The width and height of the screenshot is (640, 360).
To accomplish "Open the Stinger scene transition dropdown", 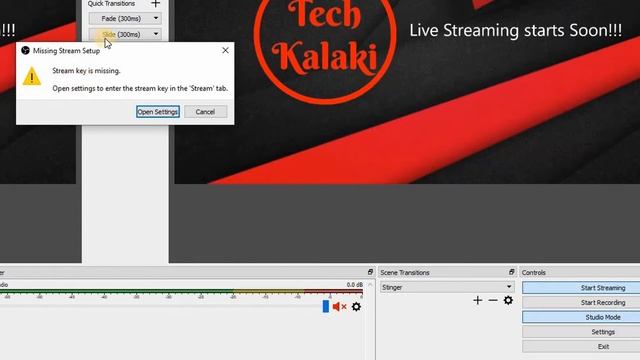I will coord(447,287).
